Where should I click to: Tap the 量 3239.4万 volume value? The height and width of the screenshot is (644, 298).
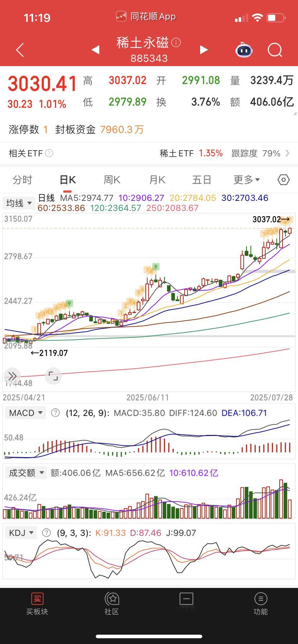click(x=272, y=80)
